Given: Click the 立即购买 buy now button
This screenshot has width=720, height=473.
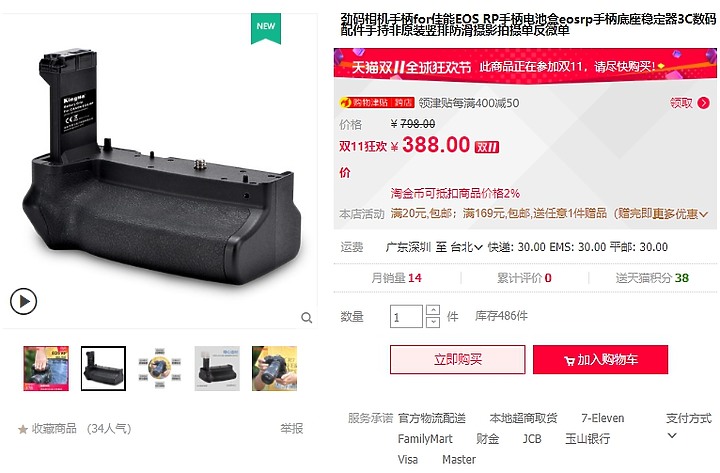Looking at the screenshot, I should 458,360.
